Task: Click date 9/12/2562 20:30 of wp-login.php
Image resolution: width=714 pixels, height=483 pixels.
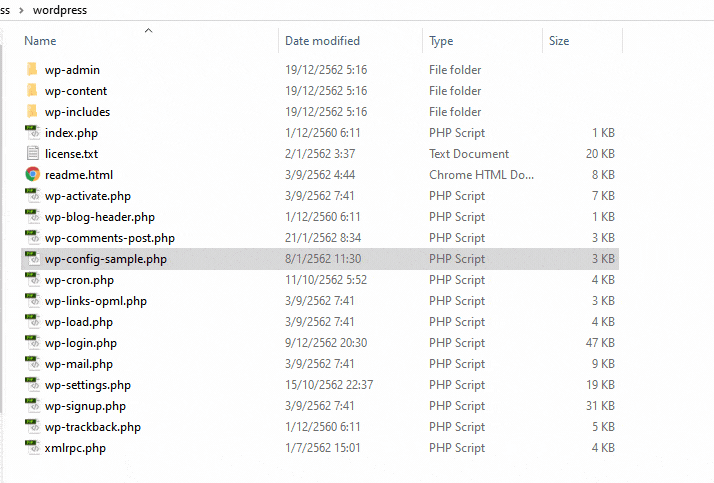Action: point(326,342)
